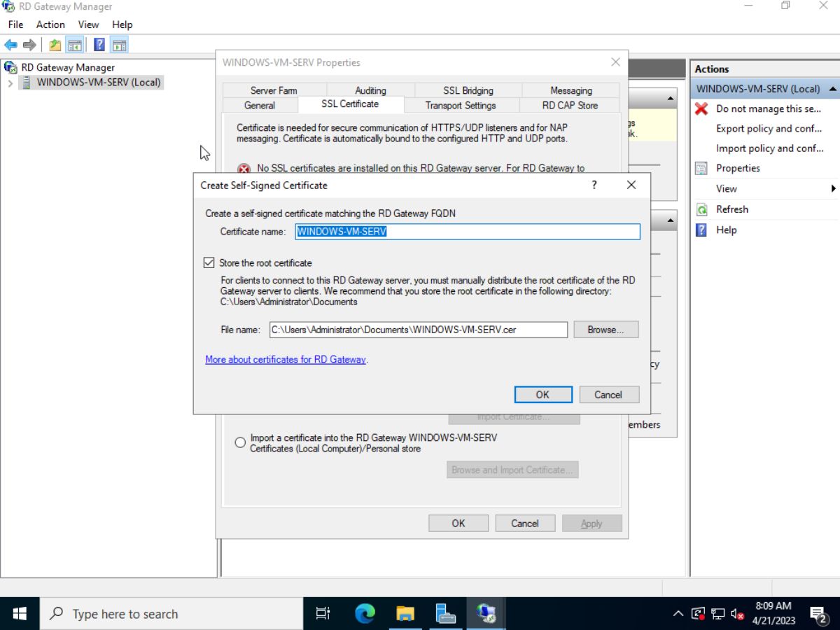The width and height of the screenshot is (840, 630).
Task: Open the Action menu
Action: click(50, 24)
